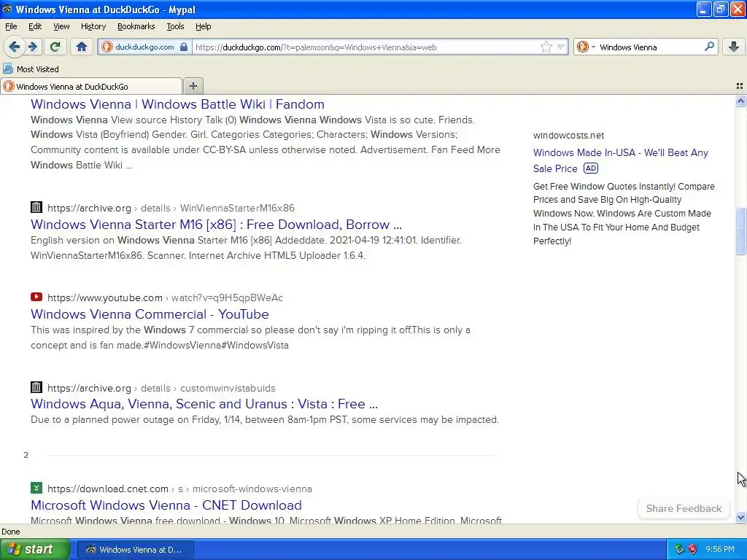Bookmark this page with the star icon
Image resolution: width=747 pixels, height=560 pixels.
[546, 47]
